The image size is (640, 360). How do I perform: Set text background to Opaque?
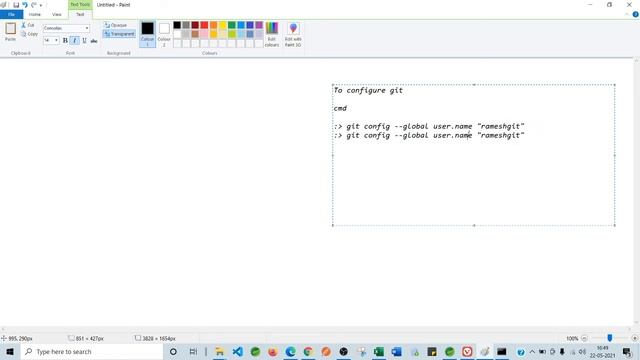pos(116,25)
